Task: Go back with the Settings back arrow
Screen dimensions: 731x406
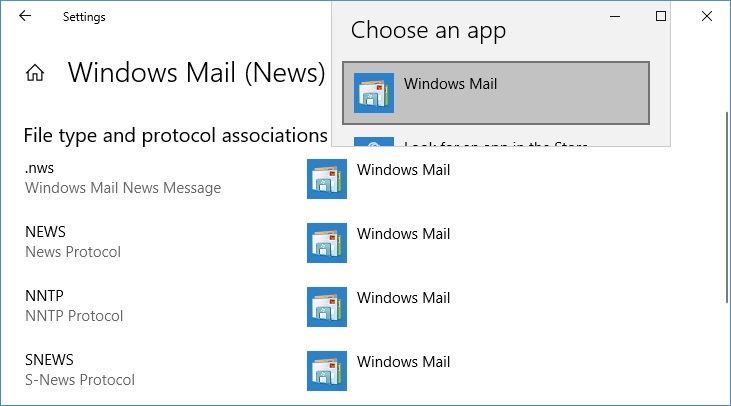Action: click(25, 16)
